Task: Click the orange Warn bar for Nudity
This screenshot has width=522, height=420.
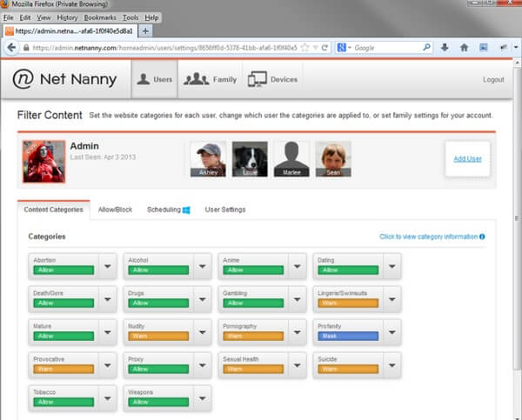Action: tap(158, 337)
